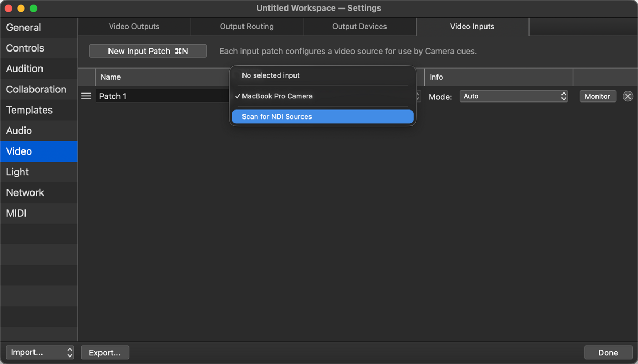This screenshot has height=364, width=638.
Task: Open the Output Routing tab
Action: pos(247,26)
